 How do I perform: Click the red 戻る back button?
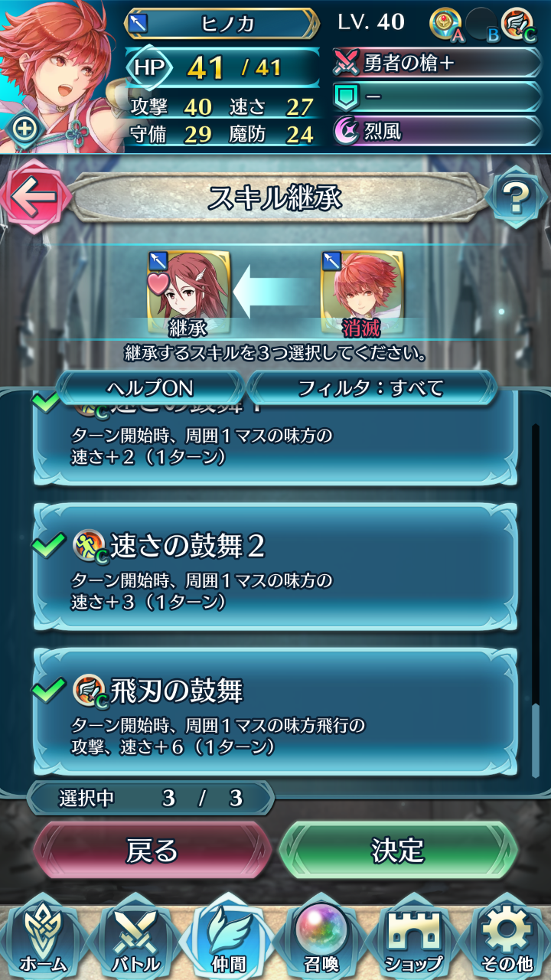coord(152,850)
